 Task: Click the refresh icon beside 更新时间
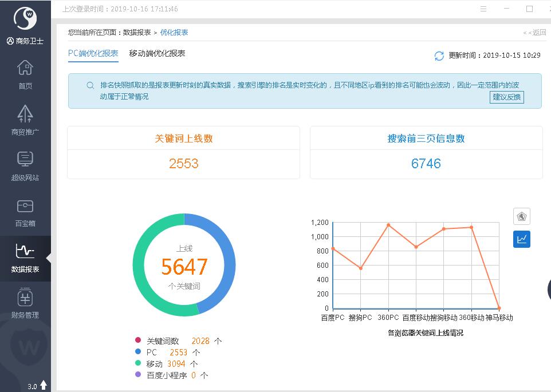pyautogui.click(x=439, y=56)
